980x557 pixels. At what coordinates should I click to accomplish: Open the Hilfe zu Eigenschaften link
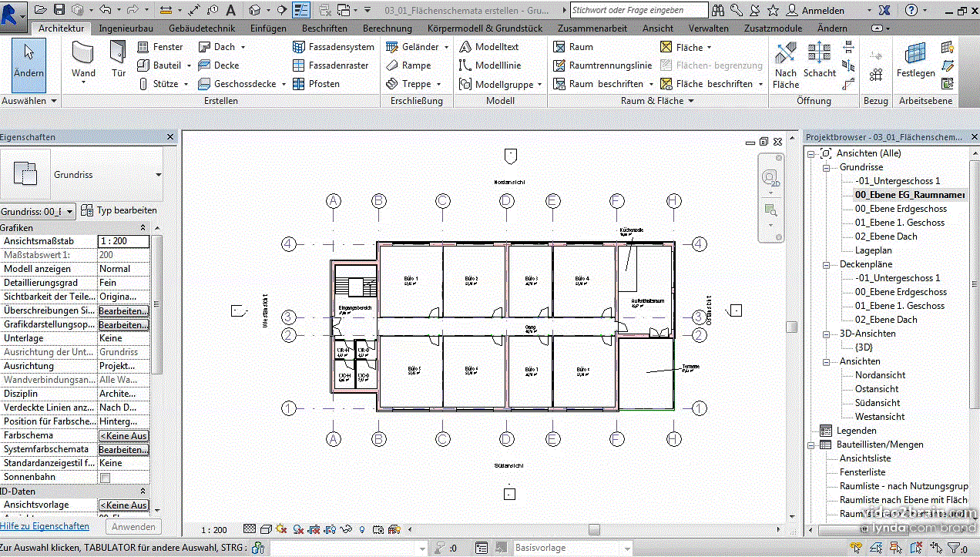pyautogui.click(x=45, y=526)
